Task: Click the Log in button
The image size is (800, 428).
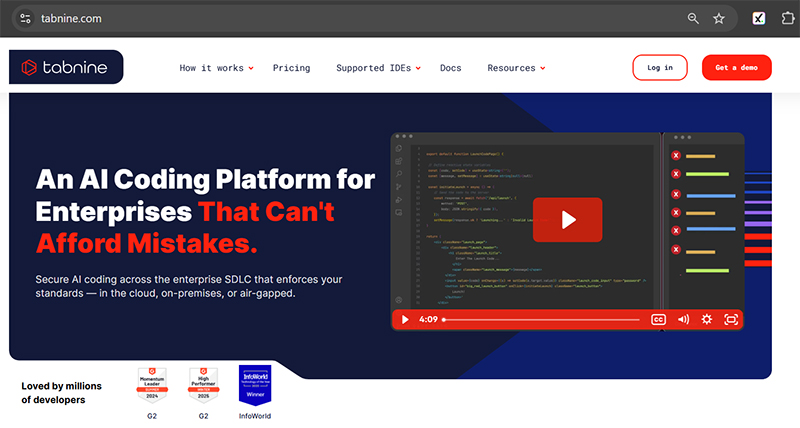Action: (660, 68)
